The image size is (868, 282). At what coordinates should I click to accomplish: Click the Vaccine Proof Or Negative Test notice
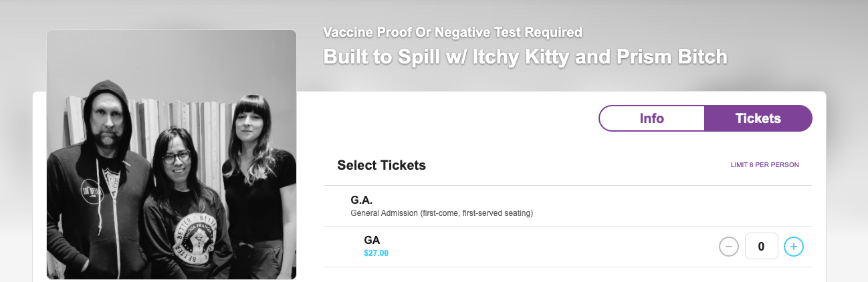pos(452,31)
